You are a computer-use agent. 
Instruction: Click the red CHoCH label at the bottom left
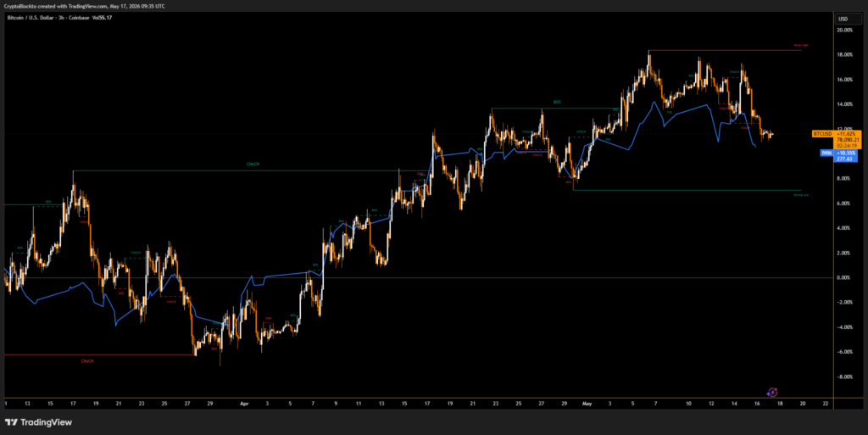pyautogui.click(x=87, y=361)
